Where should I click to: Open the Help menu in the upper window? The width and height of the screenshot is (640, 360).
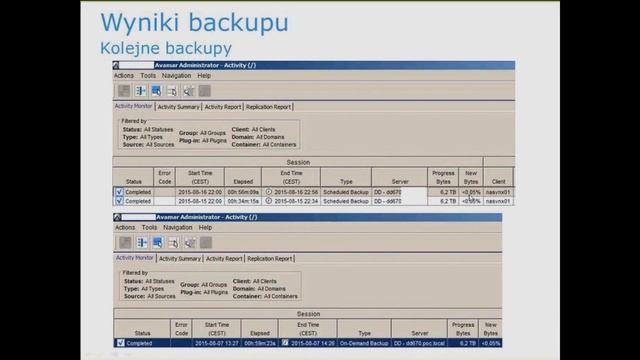coord(204,76)
